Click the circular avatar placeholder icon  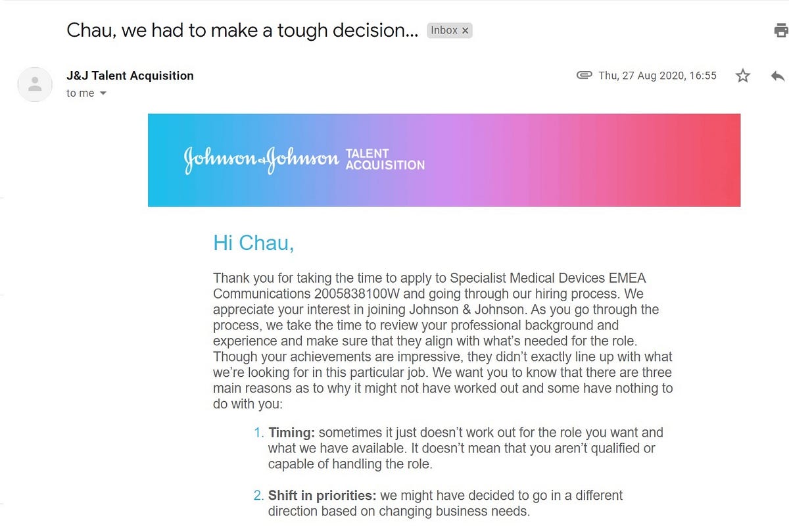click(34, 84)
